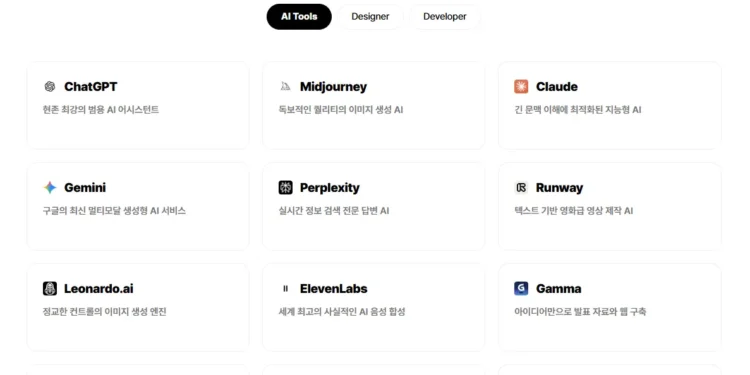Image resolution: width=750 pixels, height=375 pixels.
Task: Click text '아이디어만으로 발표 자료와 웹 구축'
Action: pos(580,312)
